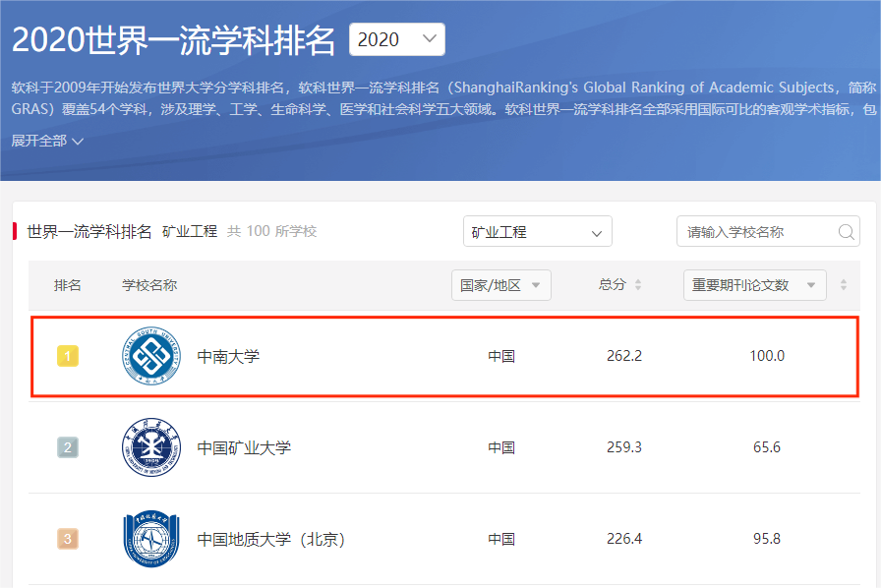Expand full description via 展开全部
The height and width of the screenshot is (588, 881).
pos(47,141)
